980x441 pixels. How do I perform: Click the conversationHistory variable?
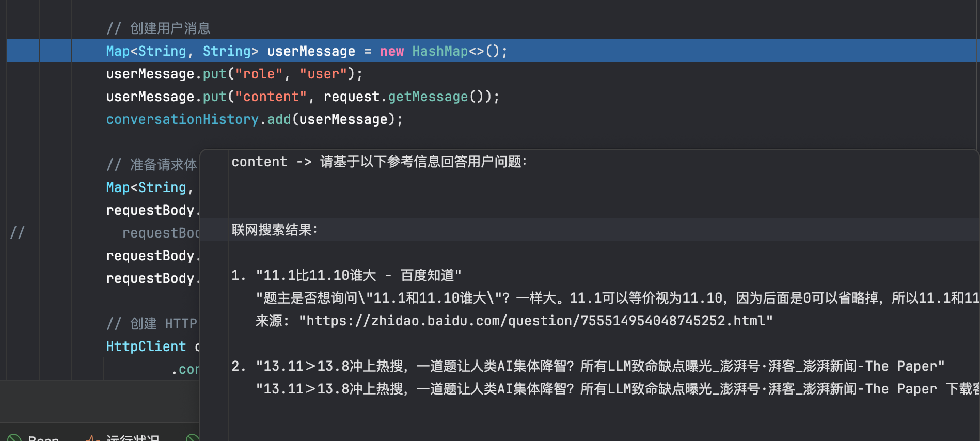[x=182, y=119]
